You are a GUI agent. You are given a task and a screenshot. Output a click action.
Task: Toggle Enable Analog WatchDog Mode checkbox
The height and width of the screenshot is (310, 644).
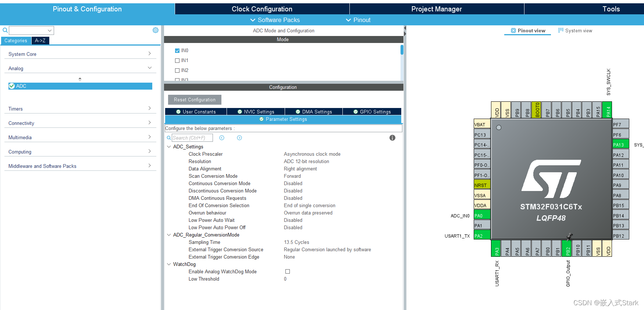[288, 271]
